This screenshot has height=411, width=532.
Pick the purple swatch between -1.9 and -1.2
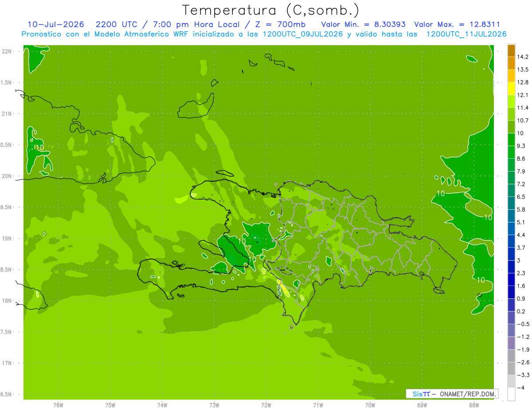[x=511, y=343]
